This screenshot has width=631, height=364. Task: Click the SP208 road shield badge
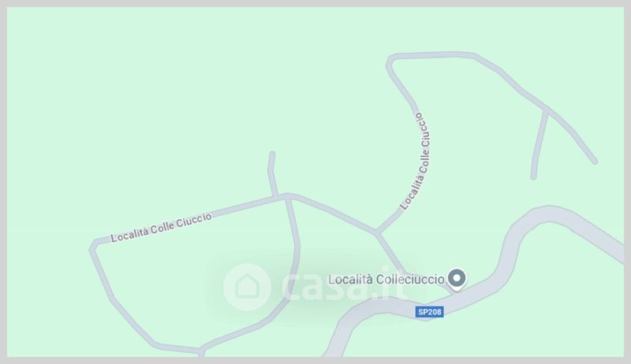pyautogui.click(x=429, y=312)
